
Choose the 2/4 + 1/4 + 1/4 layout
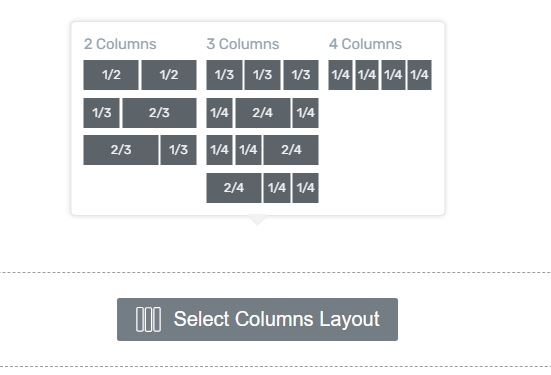pyautogui.click(x=262, y=188)
